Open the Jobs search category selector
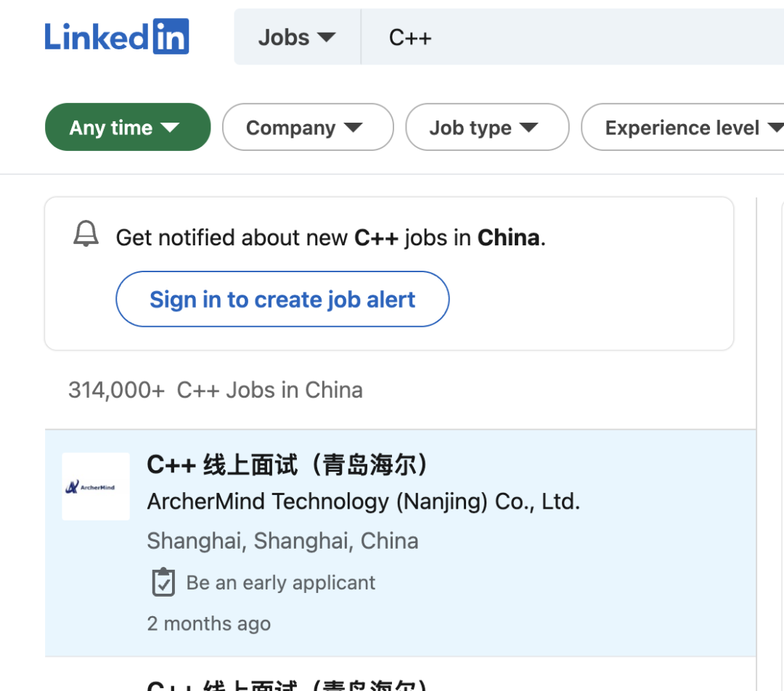 pyautogui.click(x=297, y=37)
